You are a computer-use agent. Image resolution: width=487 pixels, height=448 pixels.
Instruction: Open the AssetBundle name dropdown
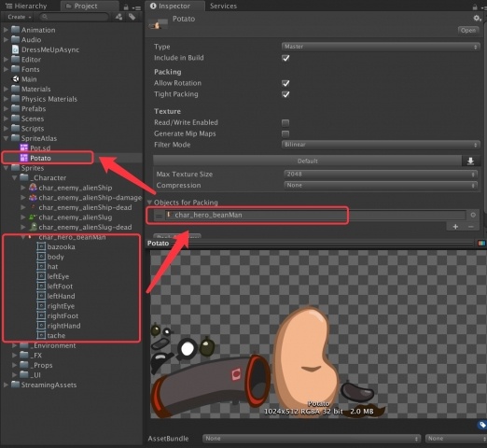click(x=312, y=439)
